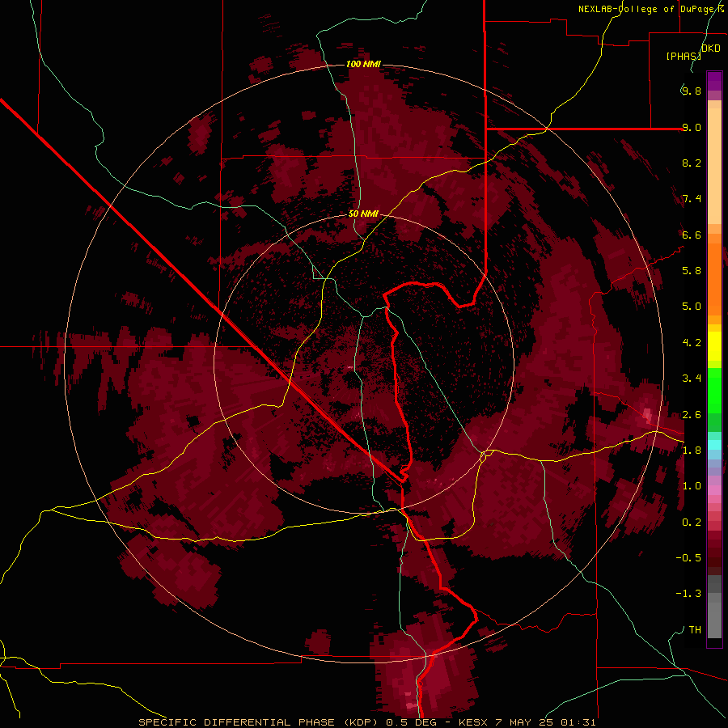Click the "50 NMI" range ring label
The width and height of the screenshot is (728, 728).
point(363,214)
